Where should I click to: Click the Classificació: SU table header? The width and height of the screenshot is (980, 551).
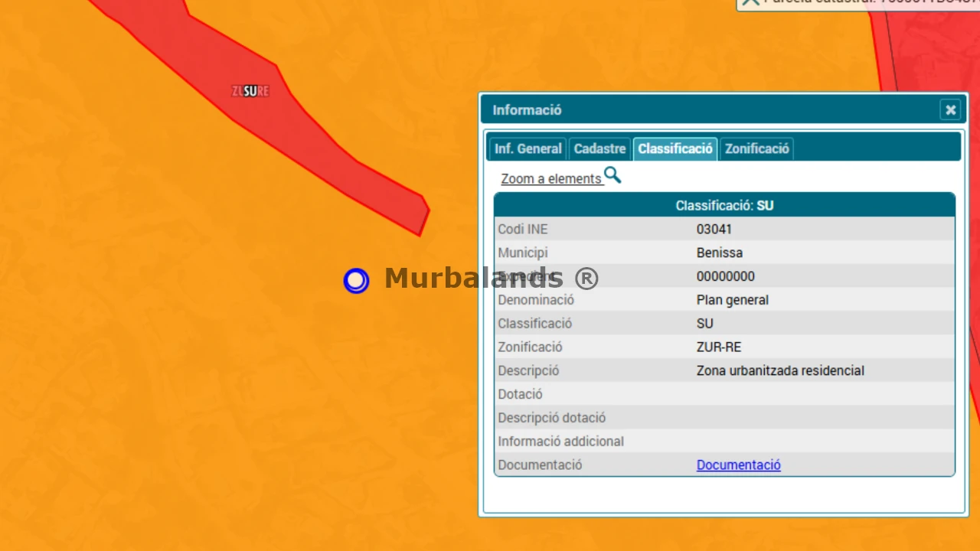coord(724,206)
